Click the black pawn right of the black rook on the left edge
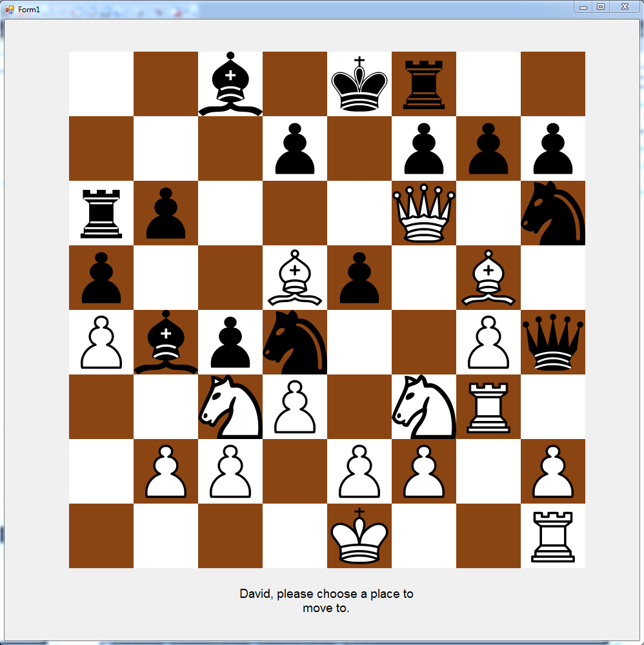The height and width of the screenshot is (645, 644). pyautogui.click(x=166, y=213)
